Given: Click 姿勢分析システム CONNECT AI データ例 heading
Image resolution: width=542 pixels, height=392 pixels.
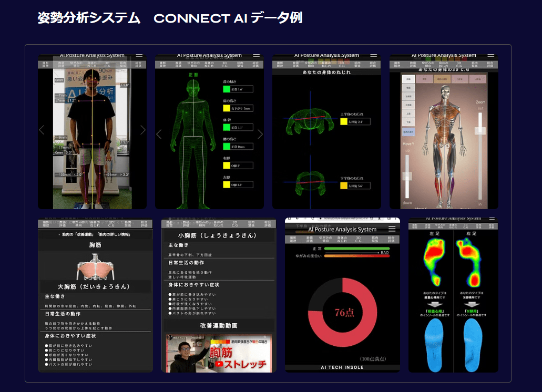Looking at the screenshot, I should [170, 18].
